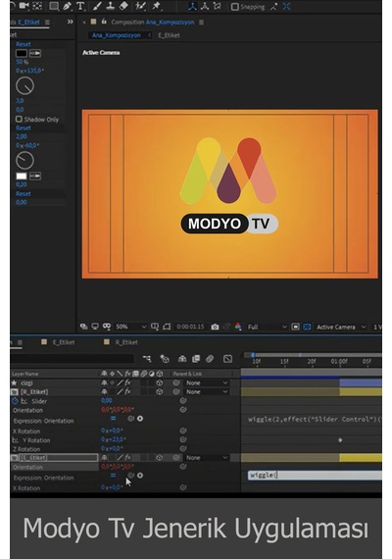Viewport: 392px width, 559px height.
Task: Adjust the direction dial showing 0x+135,0°
Action: (24, 86)
